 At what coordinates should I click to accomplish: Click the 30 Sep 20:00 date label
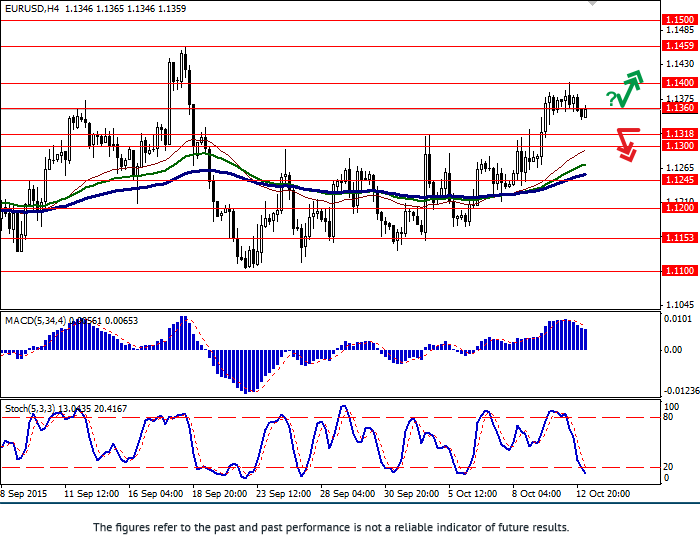click(x=412, y=494)
